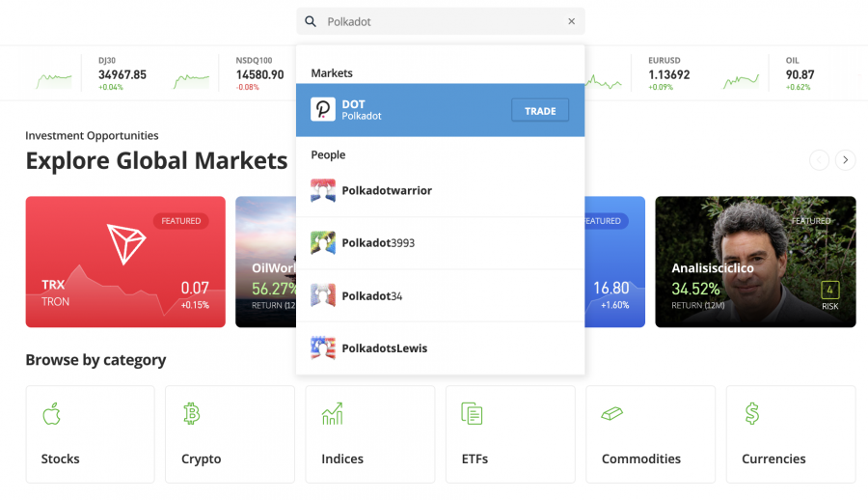868x500 pixels.
Task: Click the Explore Global Markets heading
Action: point(156,161)
